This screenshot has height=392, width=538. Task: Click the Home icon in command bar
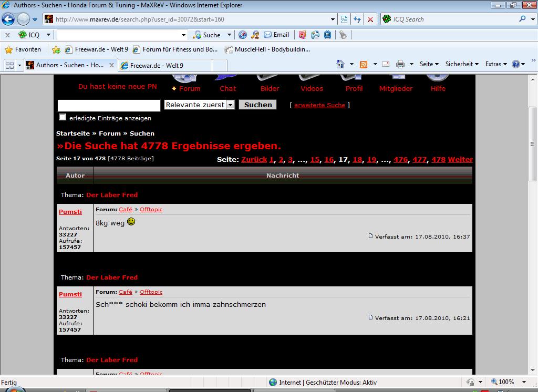(340, 64)
